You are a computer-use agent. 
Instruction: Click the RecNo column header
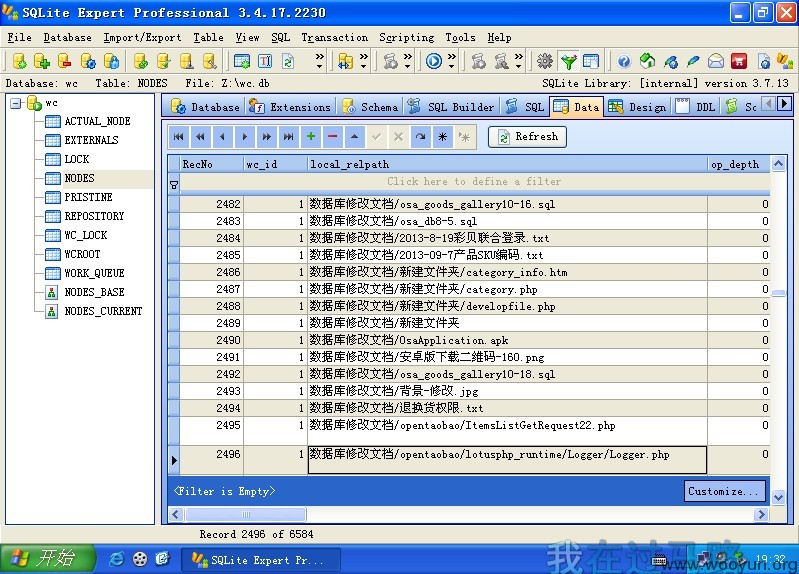211,164
